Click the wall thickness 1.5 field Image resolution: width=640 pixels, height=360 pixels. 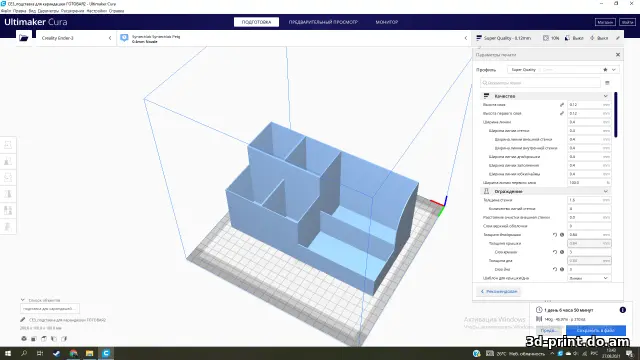pos(589,200)
